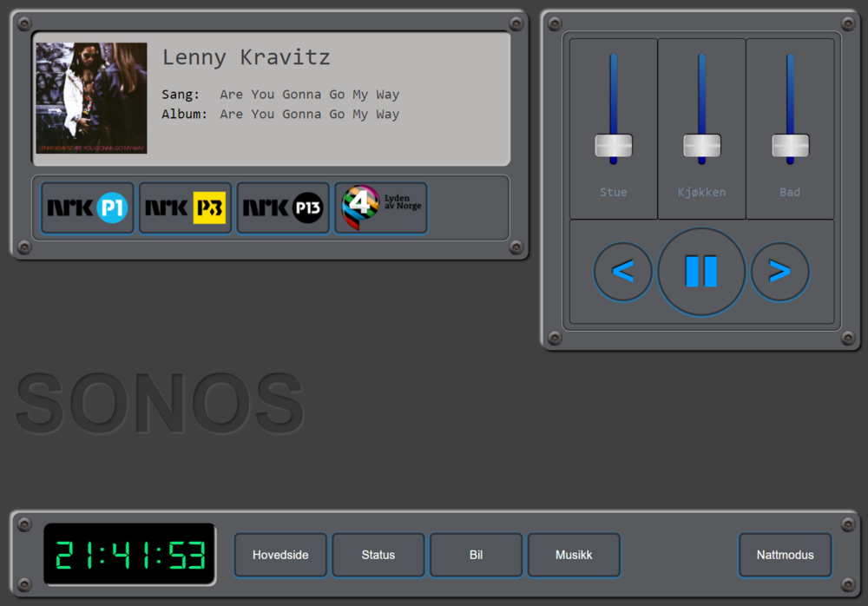Switch to the Status page
This screenshot has width=868, height=606.
(378, 555)
